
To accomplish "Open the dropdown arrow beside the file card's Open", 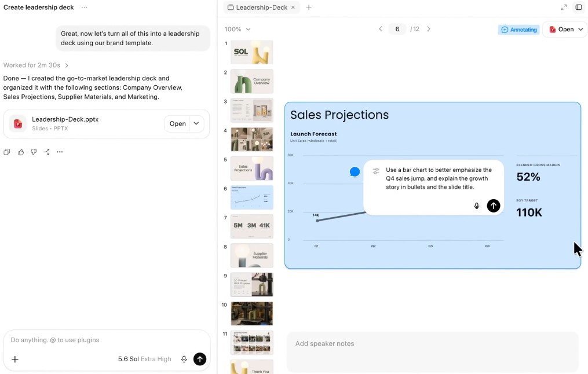I will pyautogui.click(x=196, y=124).
